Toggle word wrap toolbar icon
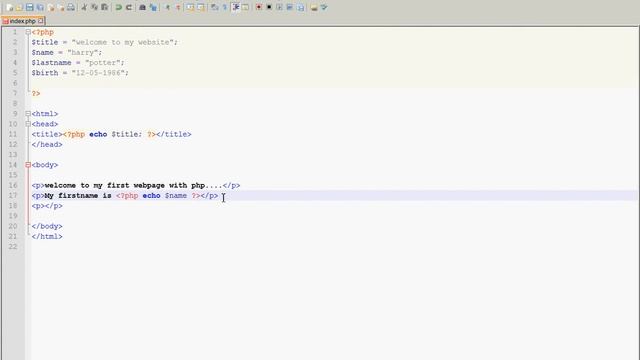 214,7
